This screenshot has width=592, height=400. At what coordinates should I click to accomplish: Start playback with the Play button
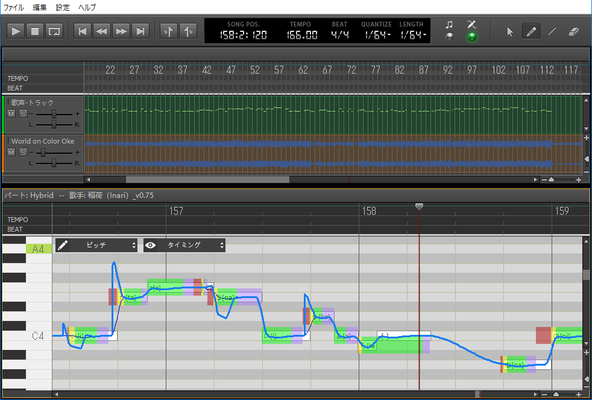coord(15,31)
